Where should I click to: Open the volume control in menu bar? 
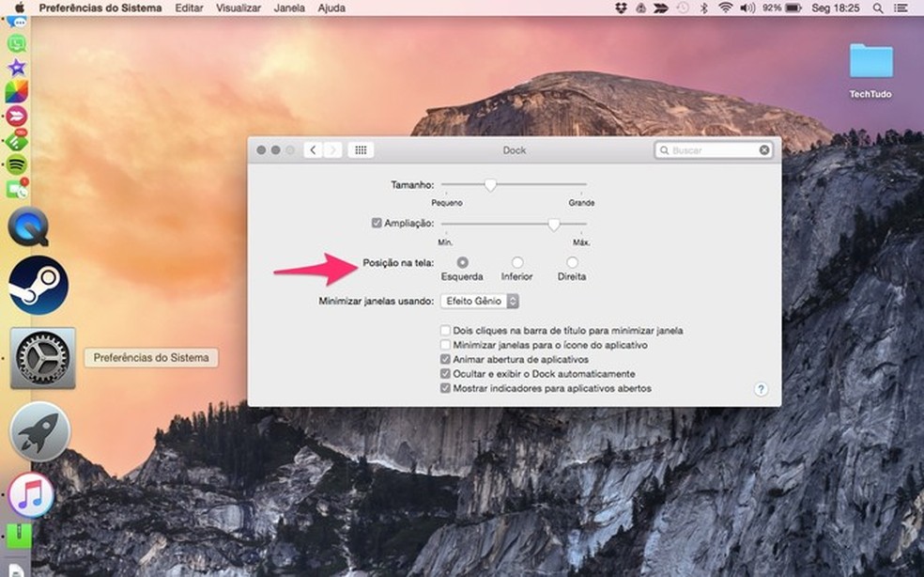747,8
